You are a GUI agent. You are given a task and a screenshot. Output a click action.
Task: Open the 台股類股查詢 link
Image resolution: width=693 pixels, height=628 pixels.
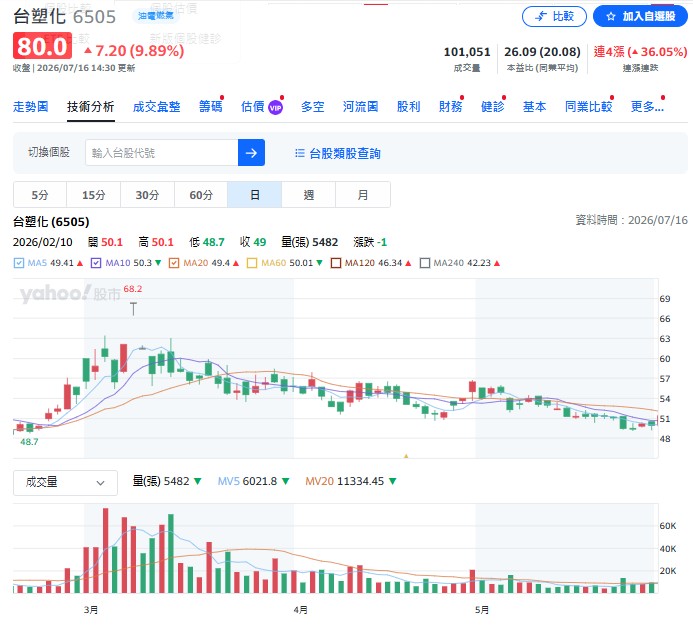point(338,153)
